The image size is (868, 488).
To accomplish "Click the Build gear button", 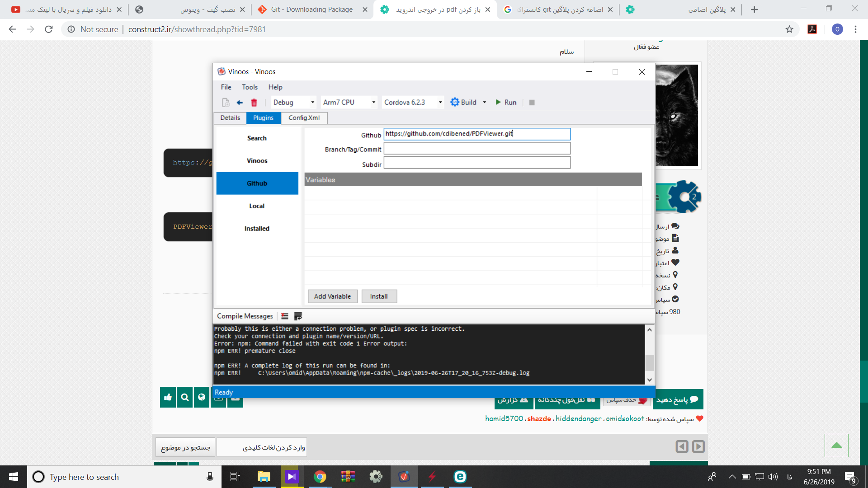I will 463,102.
